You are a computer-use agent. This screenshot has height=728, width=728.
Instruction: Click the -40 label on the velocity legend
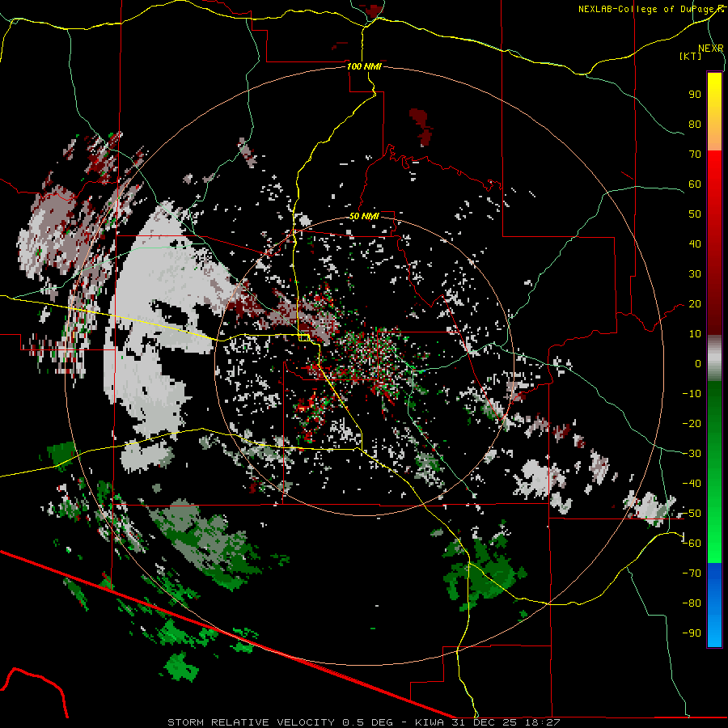tap(692, 484)
